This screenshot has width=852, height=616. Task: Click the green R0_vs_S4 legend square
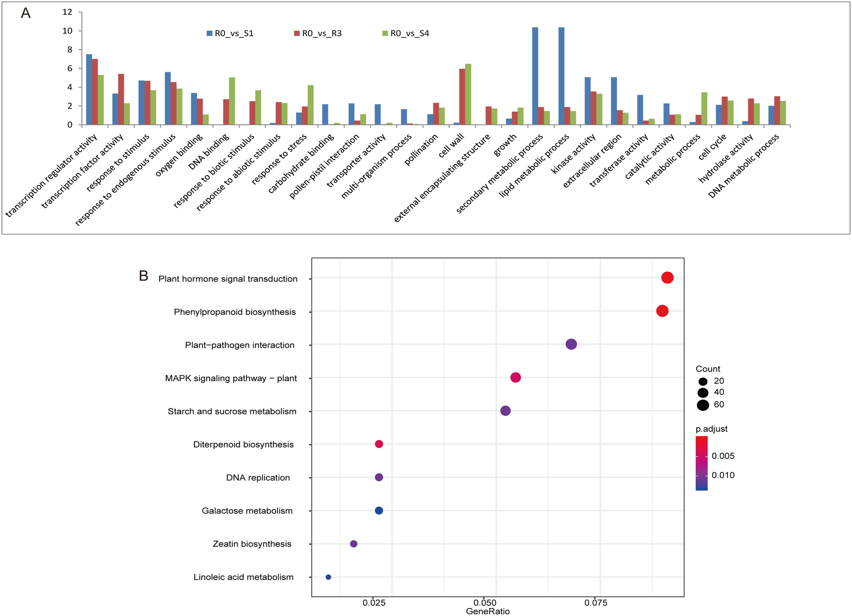385,33
